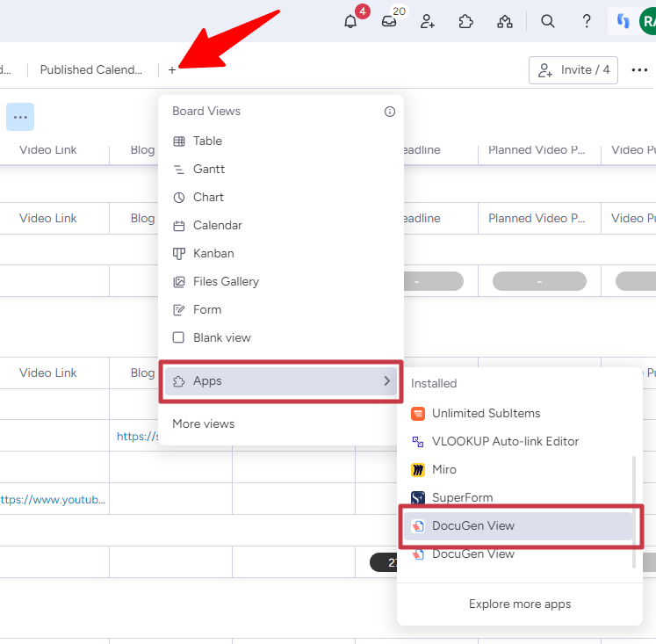Screen dimensions: 656x644
Task: Click the top Video Link column header
Action: click(47, 150)
